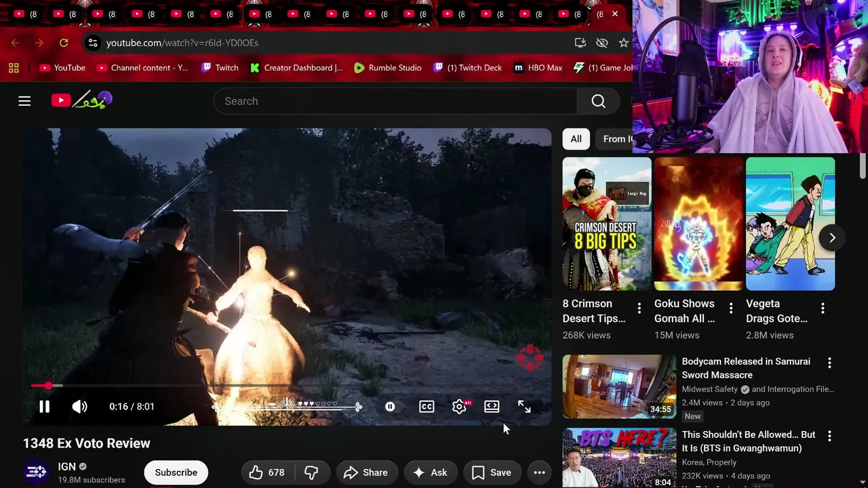This screenshot has width=868, height=488.
Task: Open the YouTube bookmark
Action: [x=62, y=68]
